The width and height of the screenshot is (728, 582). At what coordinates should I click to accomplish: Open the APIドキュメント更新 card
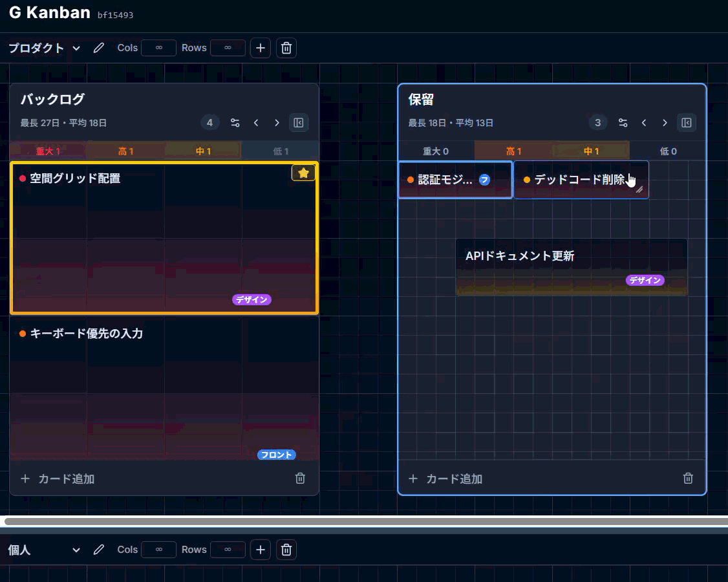tap(572, 267)
